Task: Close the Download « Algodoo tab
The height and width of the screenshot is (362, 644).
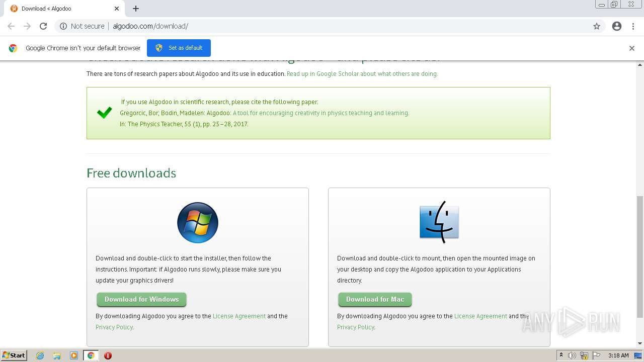Action: coord(117,9)
